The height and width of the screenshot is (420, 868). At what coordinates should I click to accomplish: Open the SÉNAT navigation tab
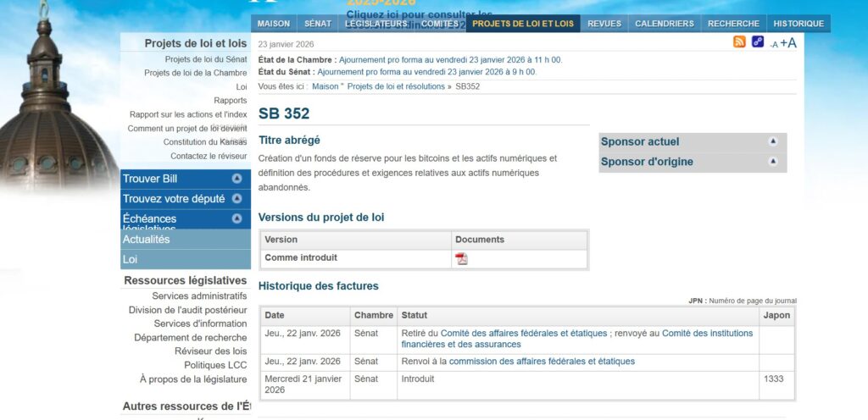click(x=318, y=24)
